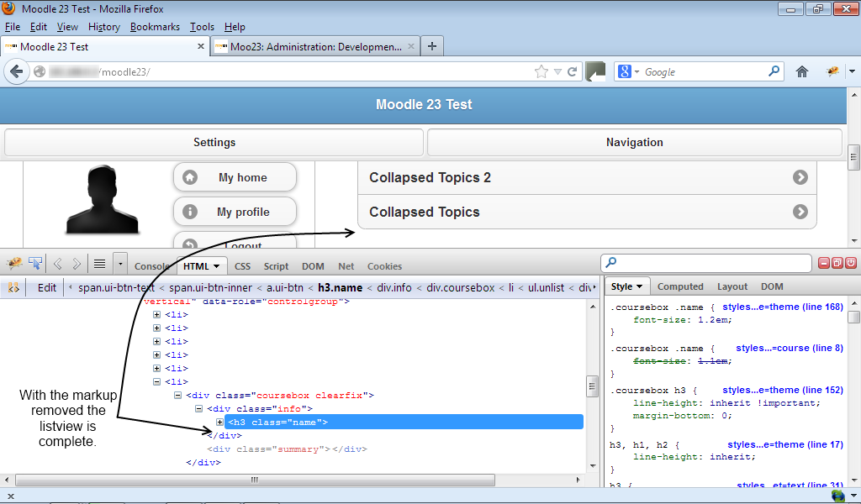Switch to Firebug Script panel
This screenshot has height=504, width=861.
276,266
